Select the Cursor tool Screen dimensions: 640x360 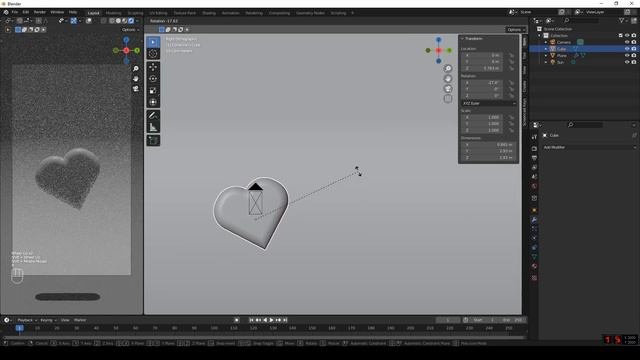153,53
